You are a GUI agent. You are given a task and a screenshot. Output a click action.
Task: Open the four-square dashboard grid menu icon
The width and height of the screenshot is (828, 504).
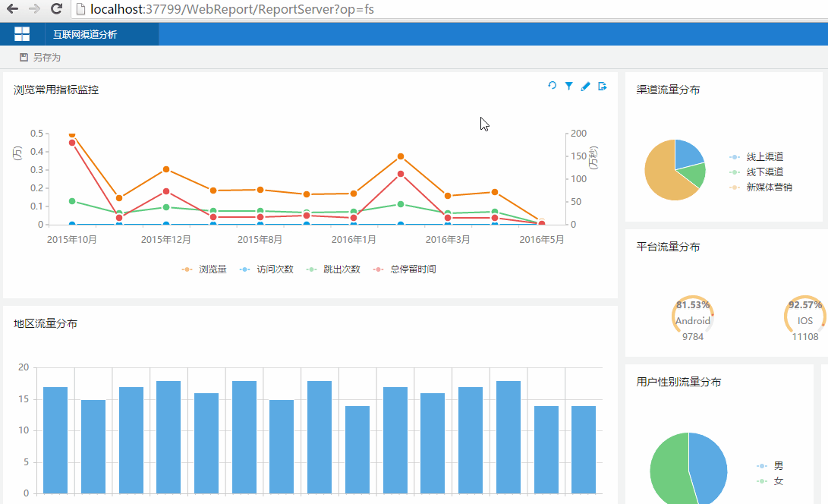(x=22, y=34)
